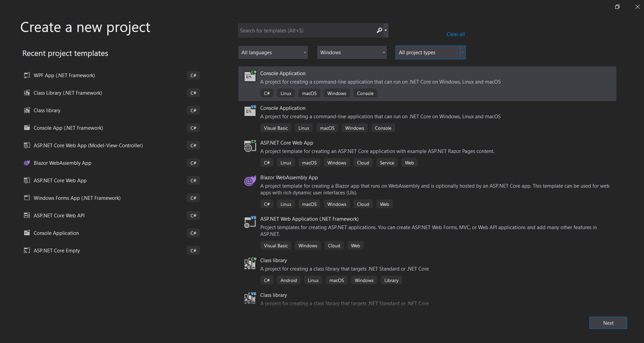Click the ASP.NET Core Empty icon
The image size is (644, 343).
[27, 250]
